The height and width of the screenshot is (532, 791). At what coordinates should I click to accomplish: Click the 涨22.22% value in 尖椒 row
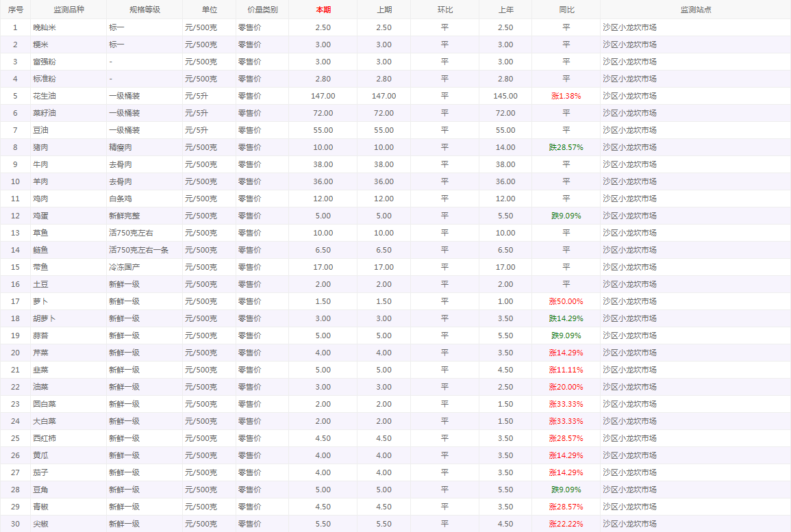566,524
